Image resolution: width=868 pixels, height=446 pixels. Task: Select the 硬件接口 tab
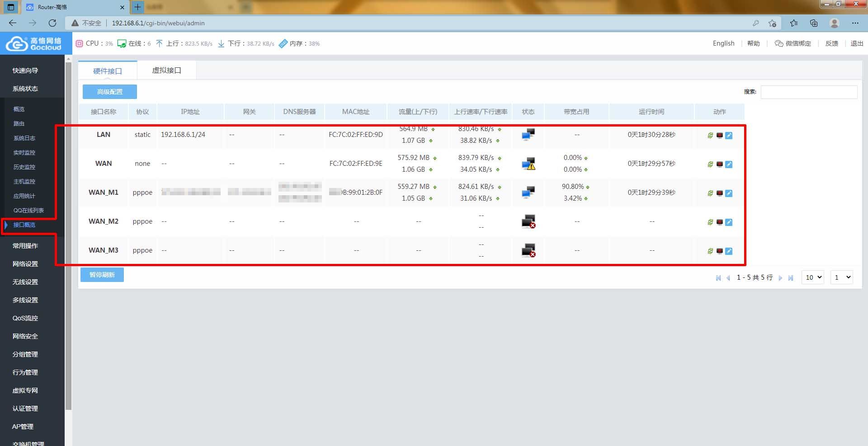pyautogui.click(x=108, y=71)
